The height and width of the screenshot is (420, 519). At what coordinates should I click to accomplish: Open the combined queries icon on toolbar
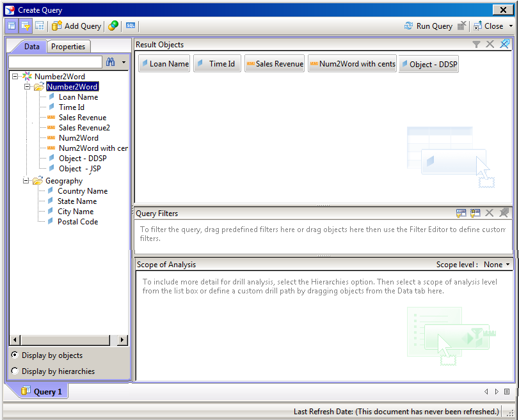(x=113, y=26)
